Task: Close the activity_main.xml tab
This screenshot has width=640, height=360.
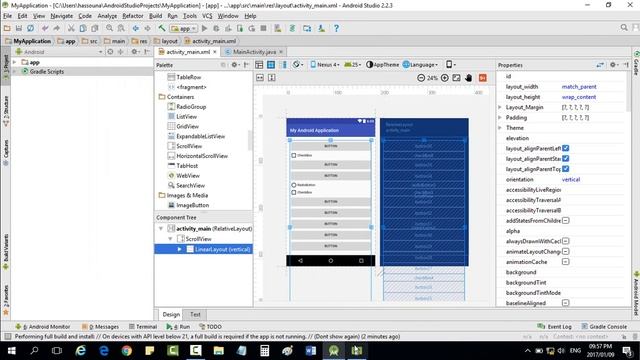Action: (215, 52)
